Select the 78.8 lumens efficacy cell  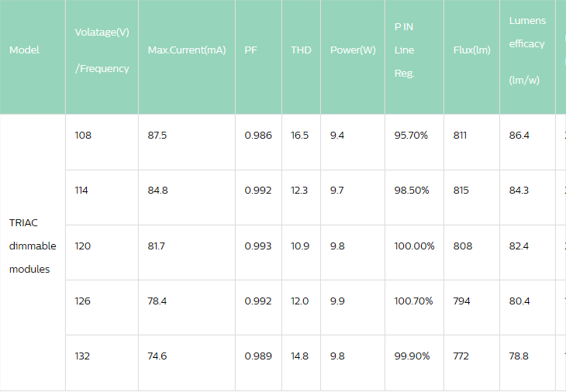pos(519,356)
